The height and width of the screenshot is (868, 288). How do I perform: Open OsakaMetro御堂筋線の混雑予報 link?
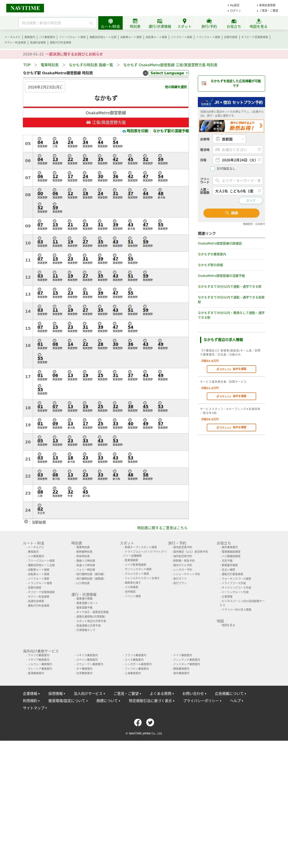(x=221, y=276)
